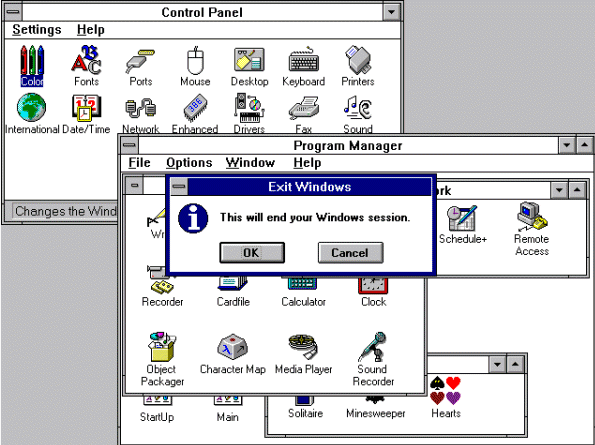
Task: Open Date/Time icon in Control Panel
Action: [x=86, y=113]
